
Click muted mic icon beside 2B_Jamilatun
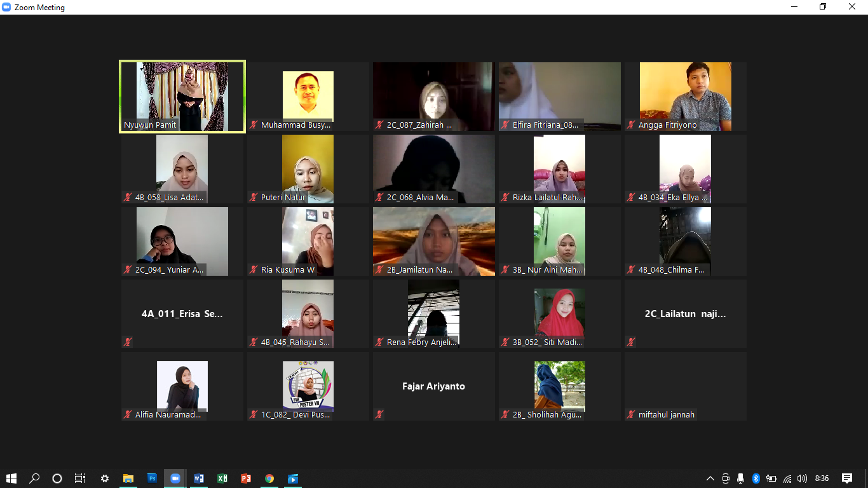(379, 270)
